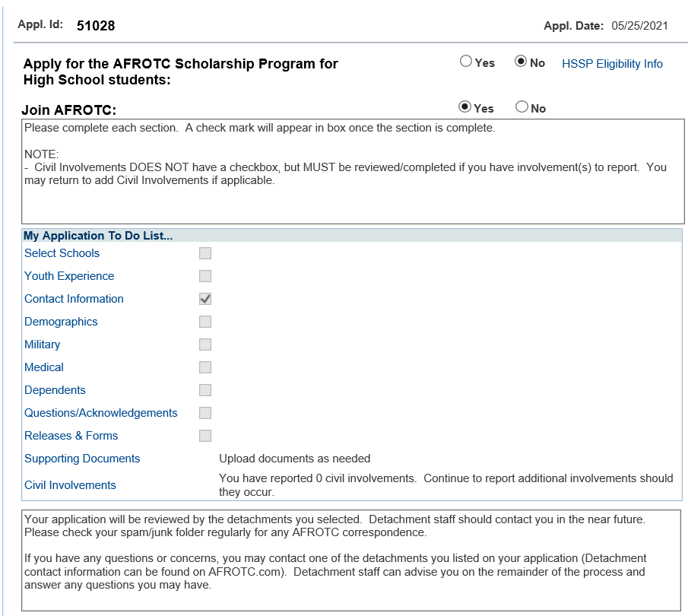Click the Releases & Forms checkbox
The height and width of the screenshot is (616, 688).
point(205,436)
